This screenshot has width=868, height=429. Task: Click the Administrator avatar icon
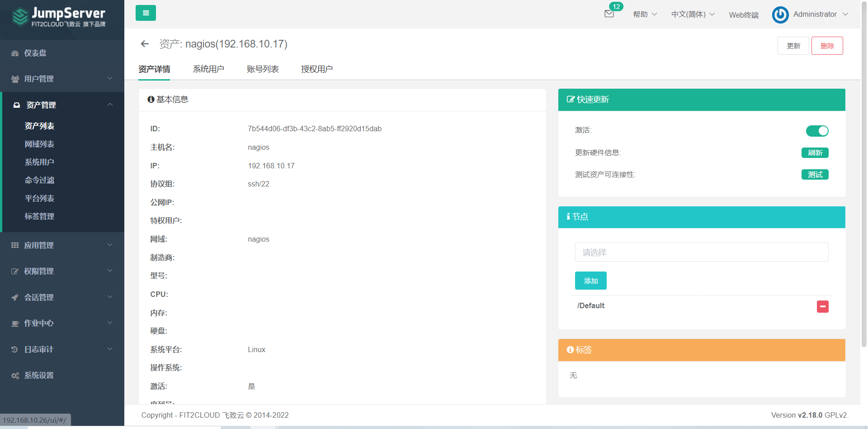click(780, 14)
